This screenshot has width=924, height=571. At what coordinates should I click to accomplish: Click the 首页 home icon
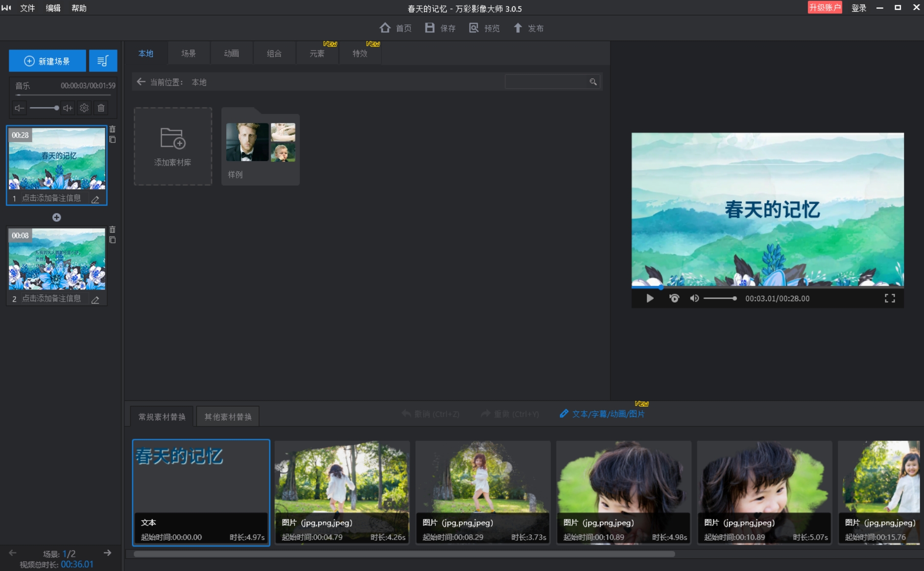coord(385,28)
